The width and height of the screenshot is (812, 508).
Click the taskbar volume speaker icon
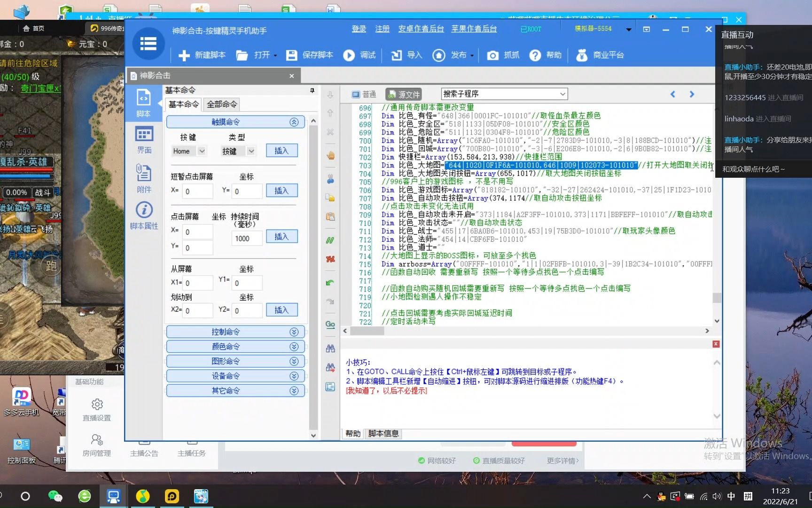(717, 496)
